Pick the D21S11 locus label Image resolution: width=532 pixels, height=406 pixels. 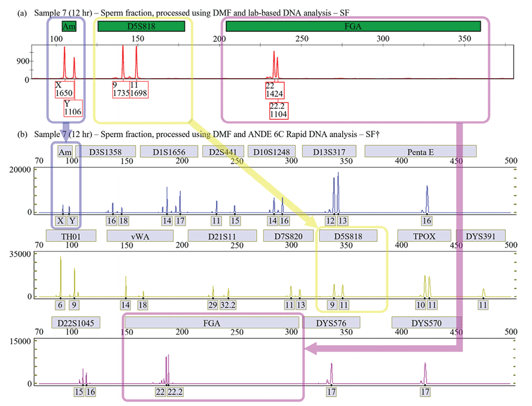222,236
